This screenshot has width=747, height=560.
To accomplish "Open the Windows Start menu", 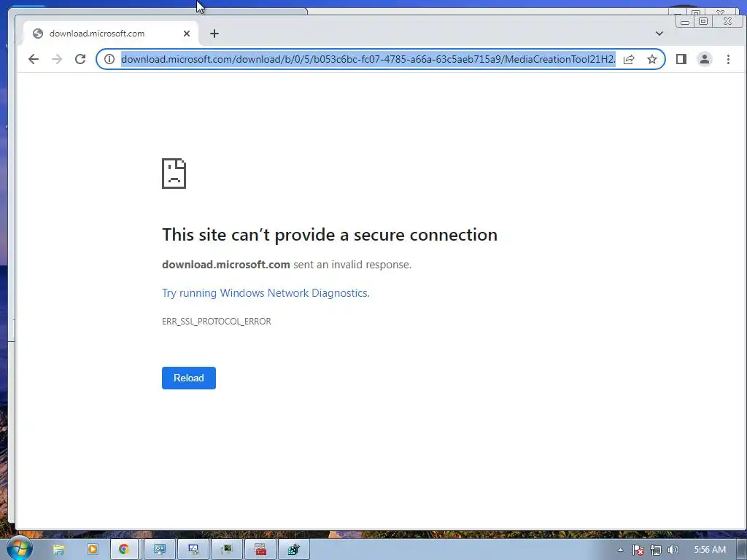I will 19,549.
